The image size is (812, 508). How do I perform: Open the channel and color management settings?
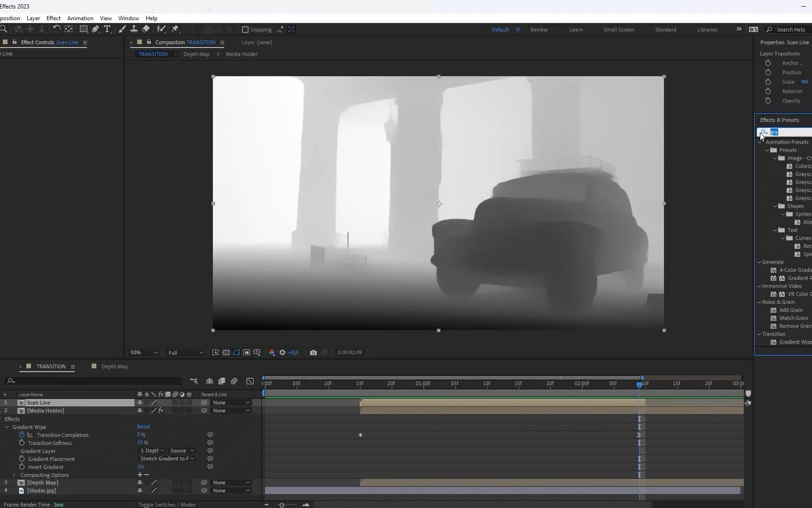(x=272, y=353)
